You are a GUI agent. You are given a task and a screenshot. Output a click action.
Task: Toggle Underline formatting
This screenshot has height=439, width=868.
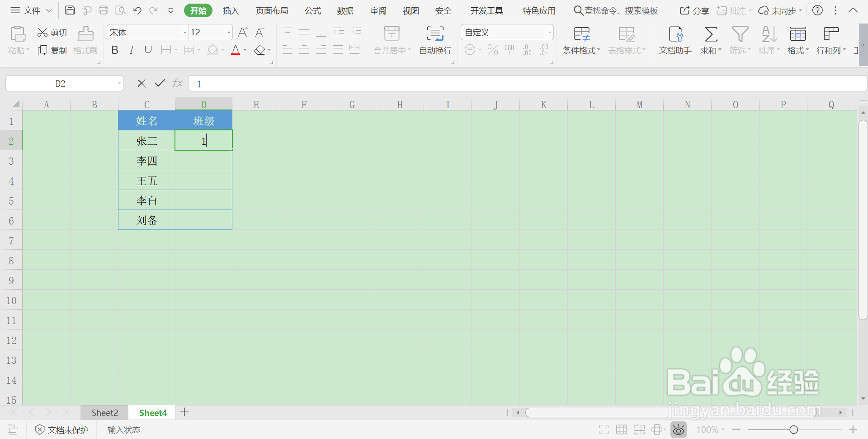click(x=148, y=50)
